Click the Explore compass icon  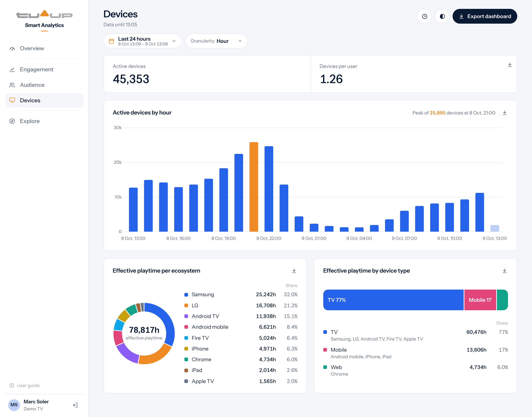pos(12,121)
